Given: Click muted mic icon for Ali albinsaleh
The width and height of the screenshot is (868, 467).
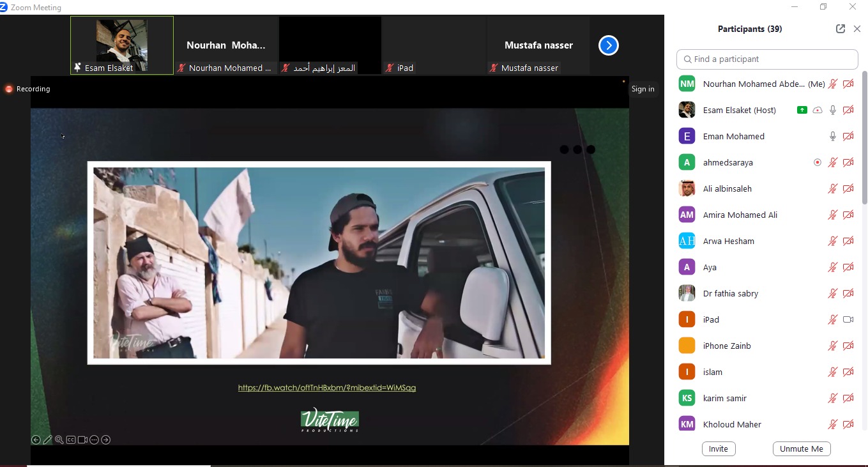Looking at the screenshot, I should click(x=832, y=189).
